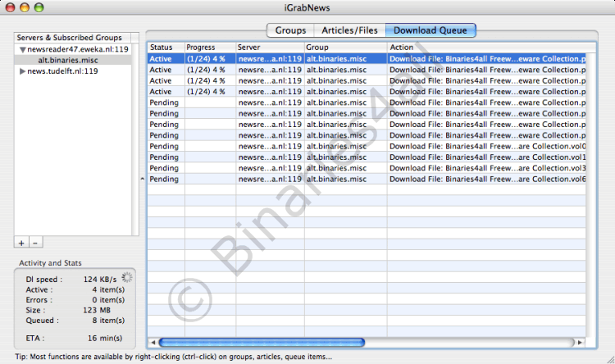Click the minus button to remove server
This screenshot has width=615, height=364.
(x=35, y=243)
